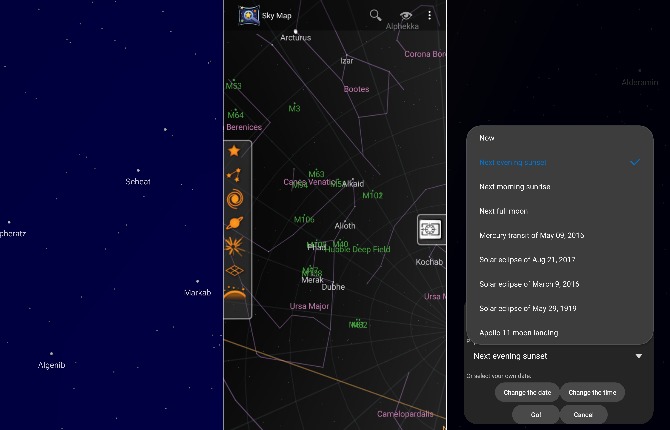The width and height of the screenshot is (670, 430).
Task: Tap the Arcturus star label
Action: tap(296, 38)
